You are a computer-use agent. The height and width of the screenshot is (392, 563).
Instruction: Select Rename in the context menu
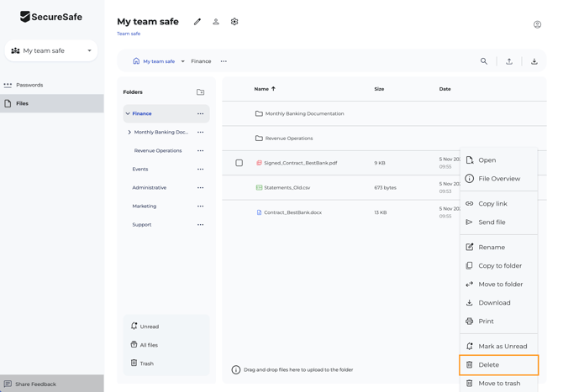click(x=492, y=248)
